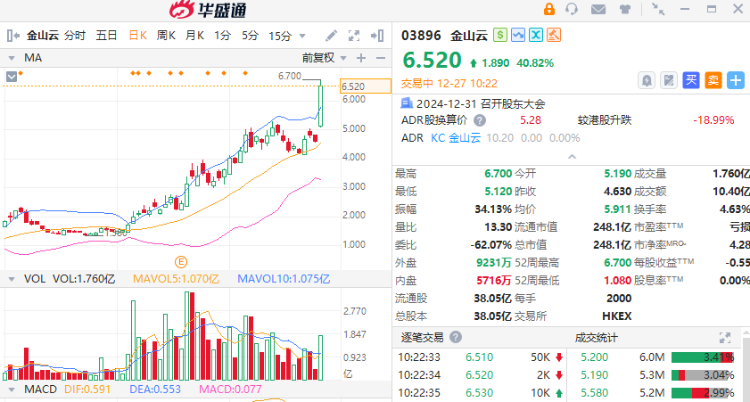Collapse ADR info with up chevron
This screenshot has width=750, height=402.
[x=572, y=156]
